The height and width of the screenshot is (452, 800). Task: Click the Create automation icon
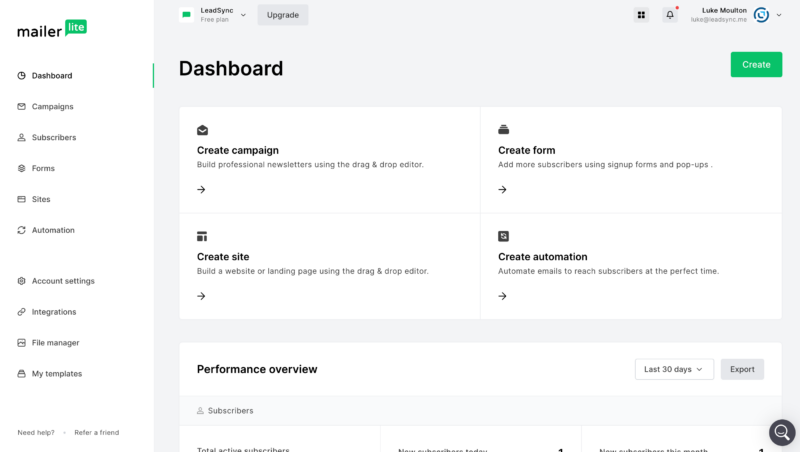tap(503, 236)
